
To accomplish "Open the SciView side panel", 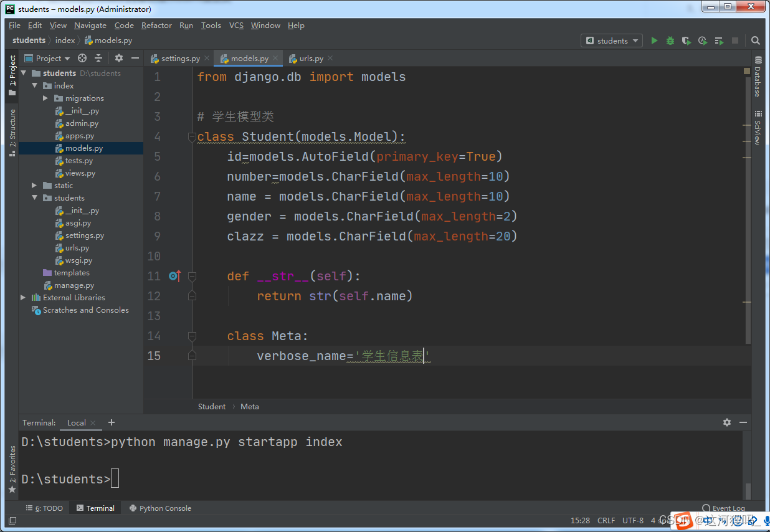I will [758, 128].
